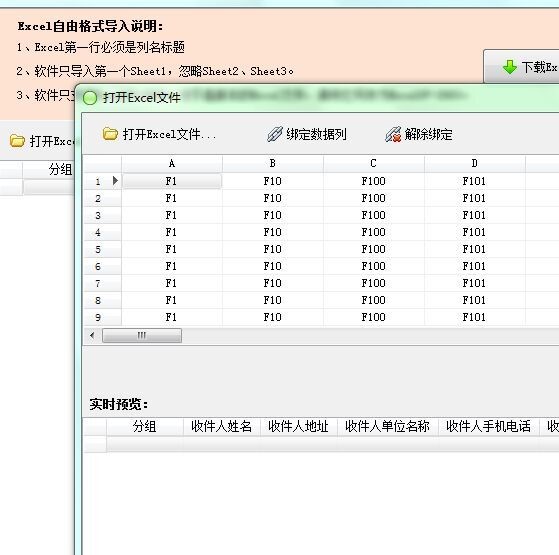The height and width of the screenshot is (555, 559).
Task: Click the current-row arrow indicator on row 1
Action: click(115, 180)
